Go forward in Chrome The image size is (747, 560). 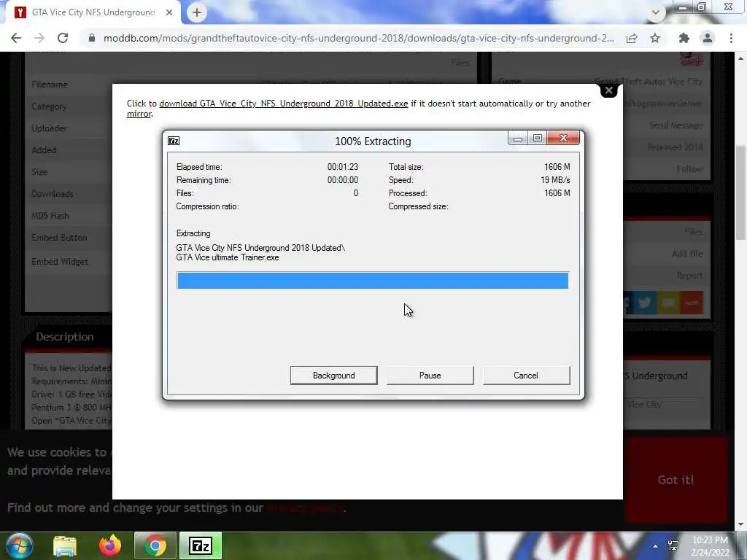tap(39, 38)
